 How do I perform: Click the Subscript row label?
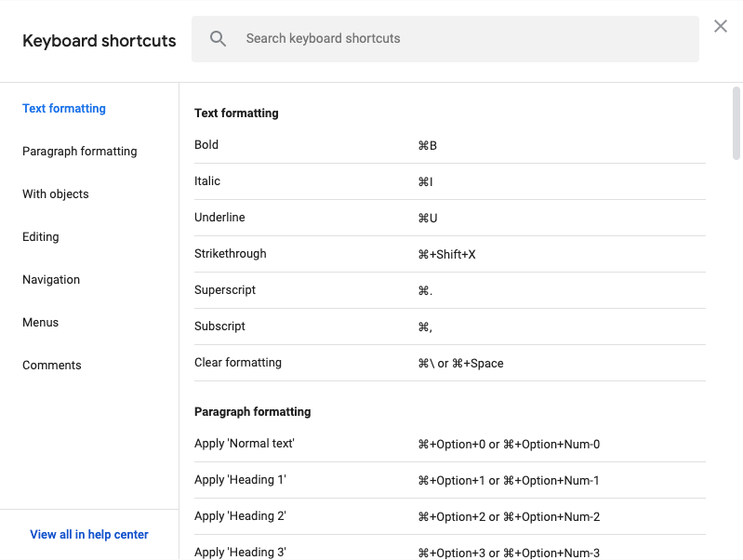coord(219,327)
